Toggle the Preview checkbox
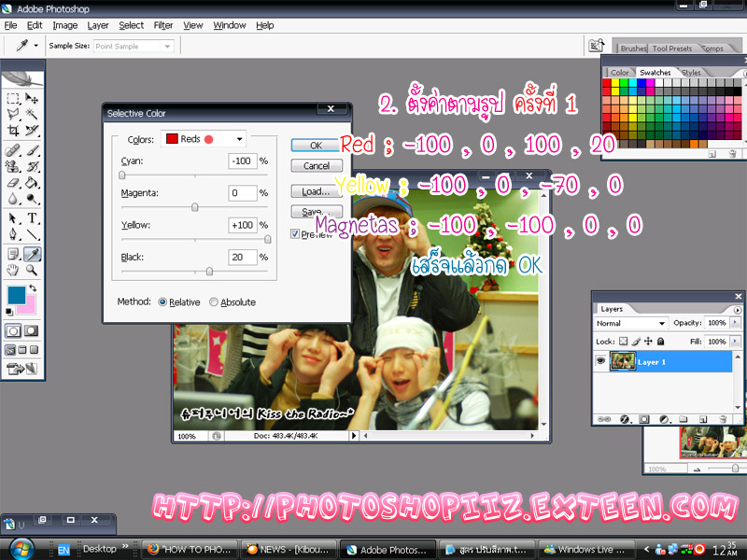This screenshot has height=560, width=747. pos(295,234)
